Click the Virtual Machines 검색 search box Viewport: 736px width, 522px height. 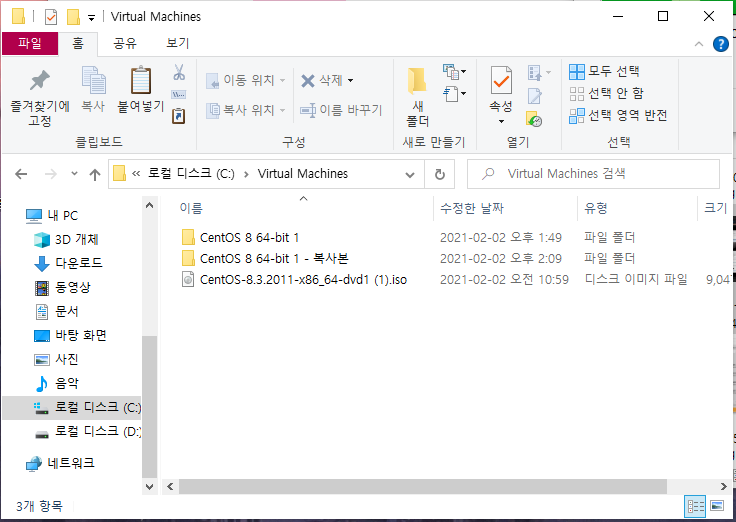point(593,174)
